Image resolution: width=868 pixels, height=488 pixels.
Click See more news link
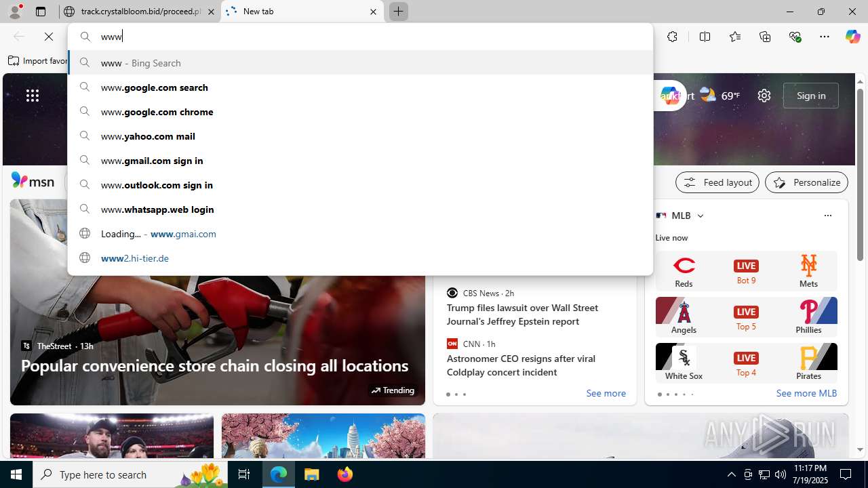click(606, 393)
